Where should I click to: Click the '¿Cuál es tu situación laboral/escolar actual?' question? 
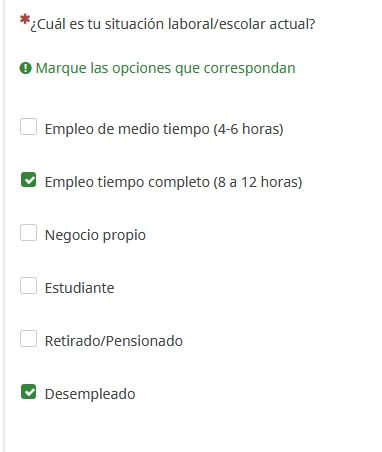(173, 24)
